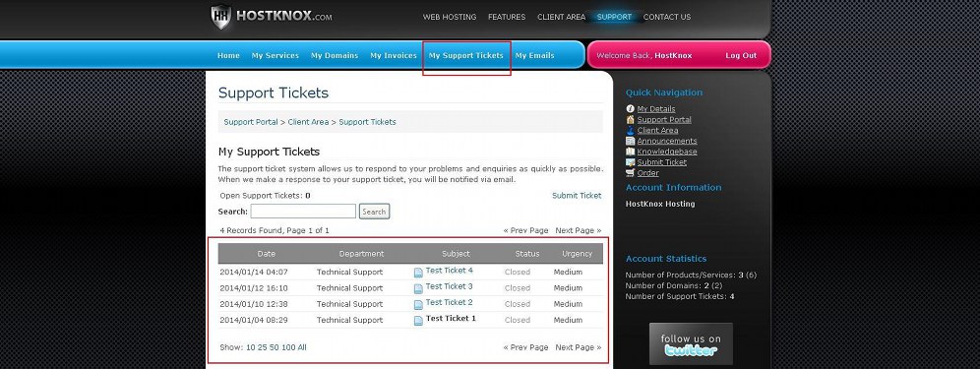The width and height of the screenshot is (980, 369).
Task: Click the Submit Ticket icon in sidebar
Action: pyautogui.click(x=630, y=162)
